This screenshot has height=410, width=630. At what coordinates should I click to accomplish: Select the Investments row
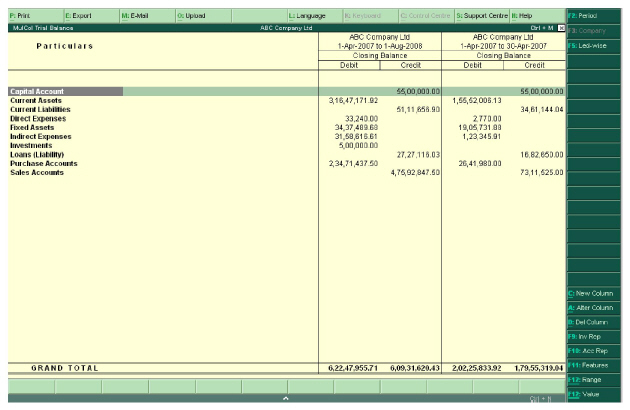coord(286,146)
